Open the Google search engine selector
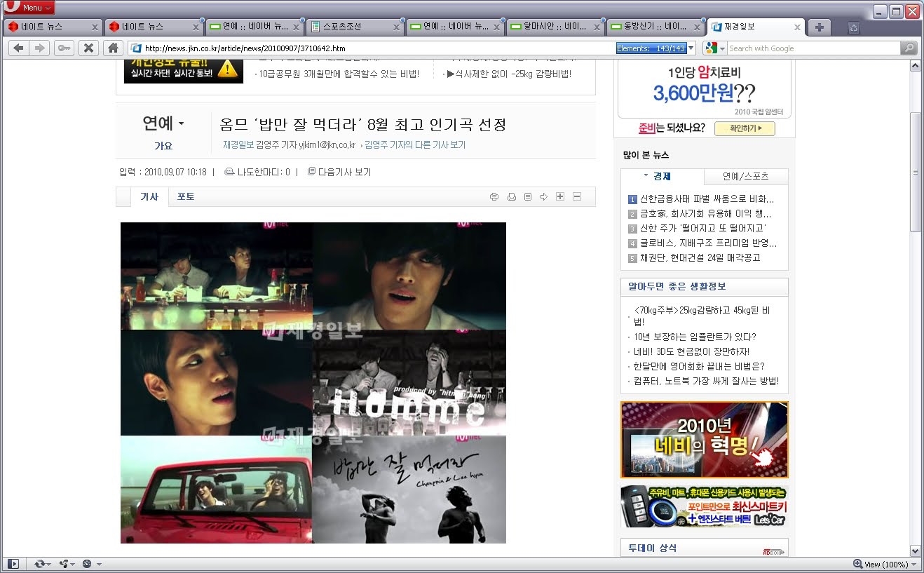The width and height of the screenshot is (924, 573). (714, 48)
